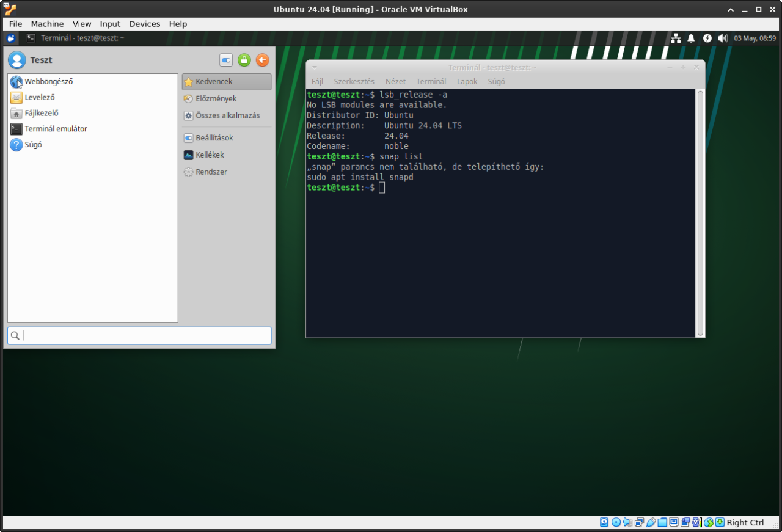Open the power manager tray icon
The height and width of the screenshot is (532, 782).
click(x=707, y=38)
